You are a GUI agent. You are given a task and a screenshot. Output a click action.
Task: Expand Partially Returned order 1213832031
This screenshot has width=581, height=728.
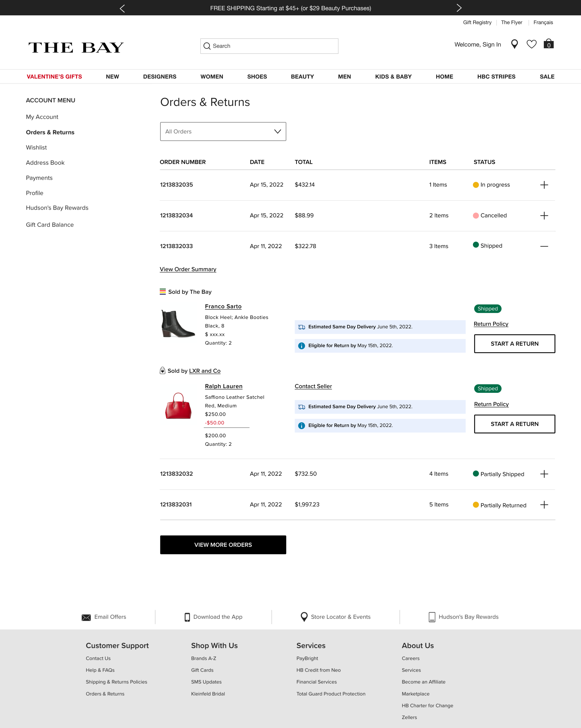(x=544, y=505)
